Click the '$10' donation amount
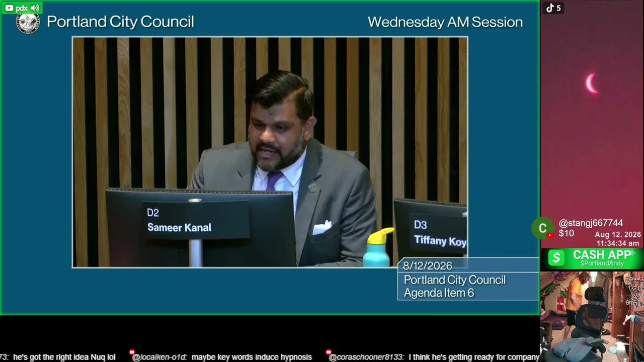This screenshot has height=362, width=644. [566, 233]
